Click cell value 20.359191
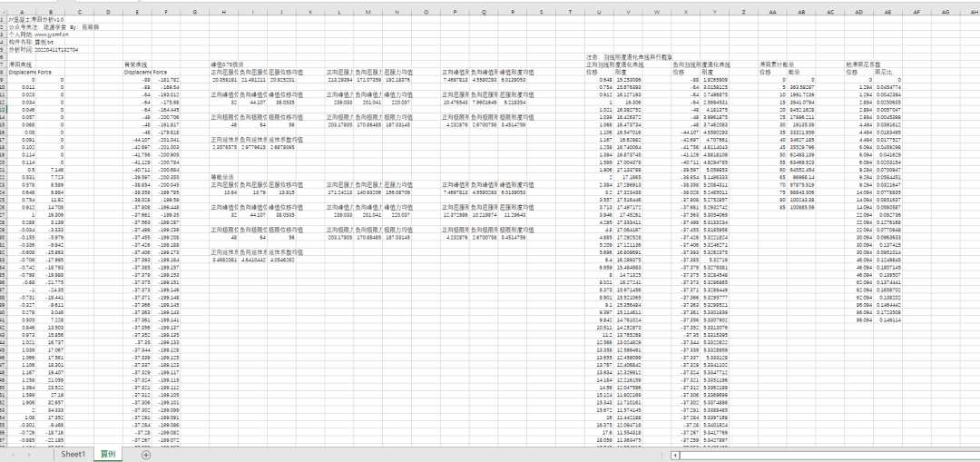980x462 pixels. (224, 79)
